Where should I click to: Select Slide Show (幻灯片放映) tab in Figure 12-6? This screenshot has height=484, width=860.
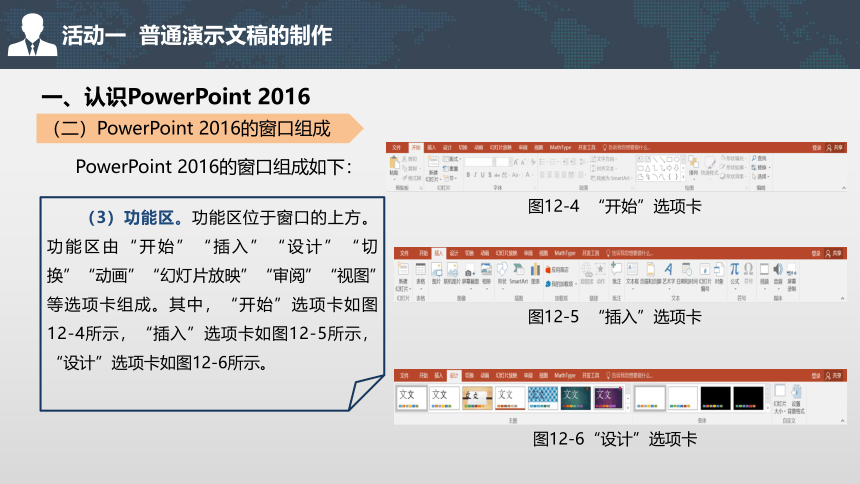click(x=506, y=375)
